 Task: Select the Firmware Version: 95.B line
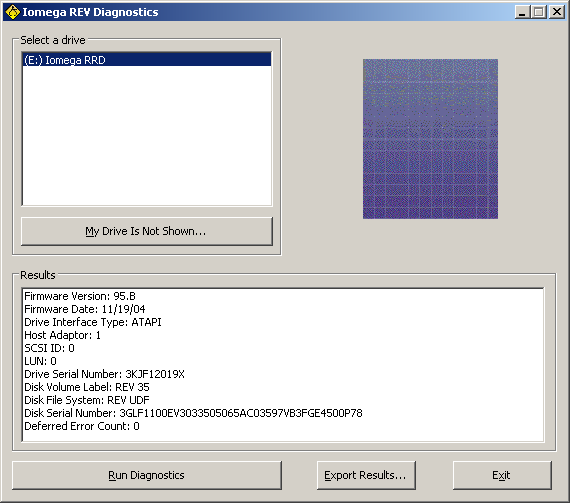coord(80,296)
